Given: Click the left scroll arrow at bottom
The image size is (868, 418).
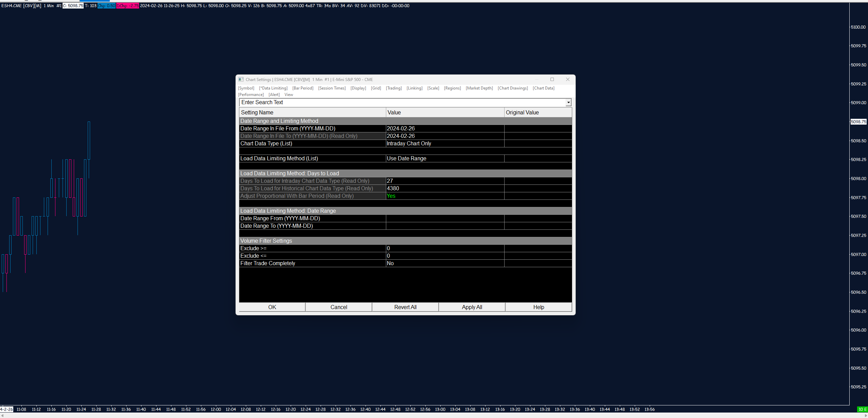Looking at the screenshot, I should click(x=2, y=416).
